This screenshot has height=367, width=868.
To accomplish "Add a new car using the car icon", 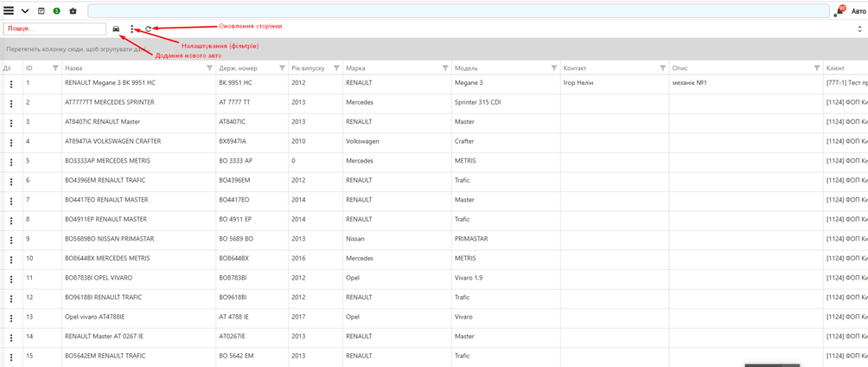I will (116, 29).
